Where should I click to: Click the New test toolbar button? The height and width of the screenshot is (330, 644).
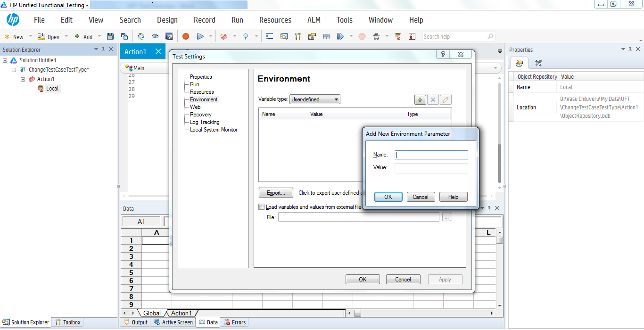pos(14,37)
